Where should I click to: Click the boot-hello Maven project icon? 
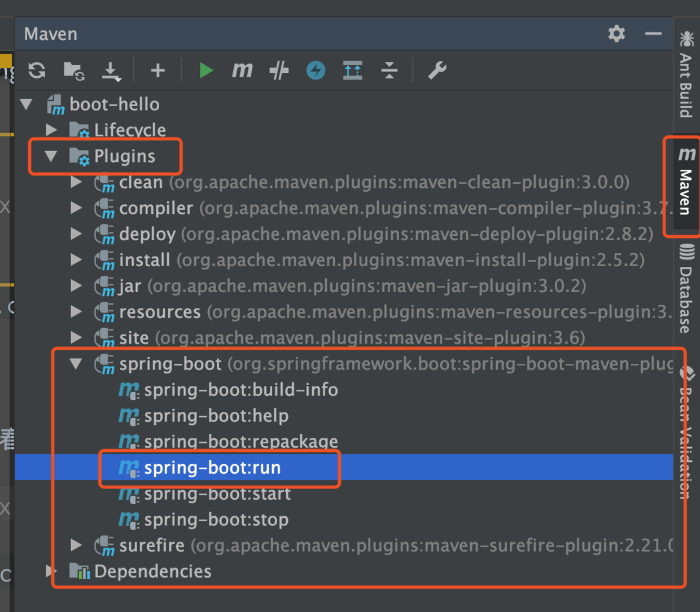point(55,105)
